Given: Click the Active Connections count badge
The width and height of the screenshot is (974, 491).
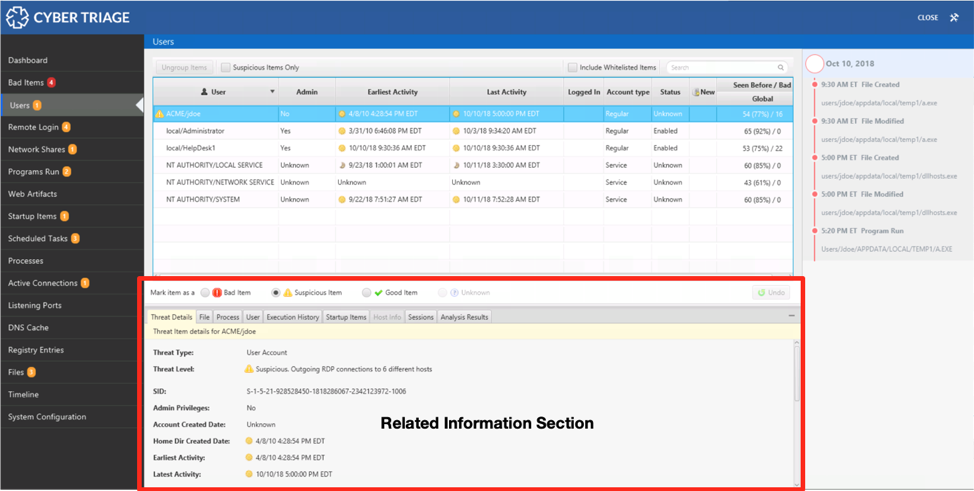Looking at the screenshot, I should point(85,283).
